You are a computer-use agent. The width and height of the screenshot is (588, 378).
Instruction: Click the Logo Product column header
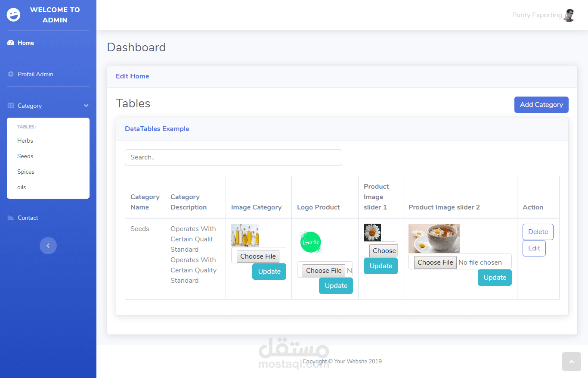pos(319,207)
